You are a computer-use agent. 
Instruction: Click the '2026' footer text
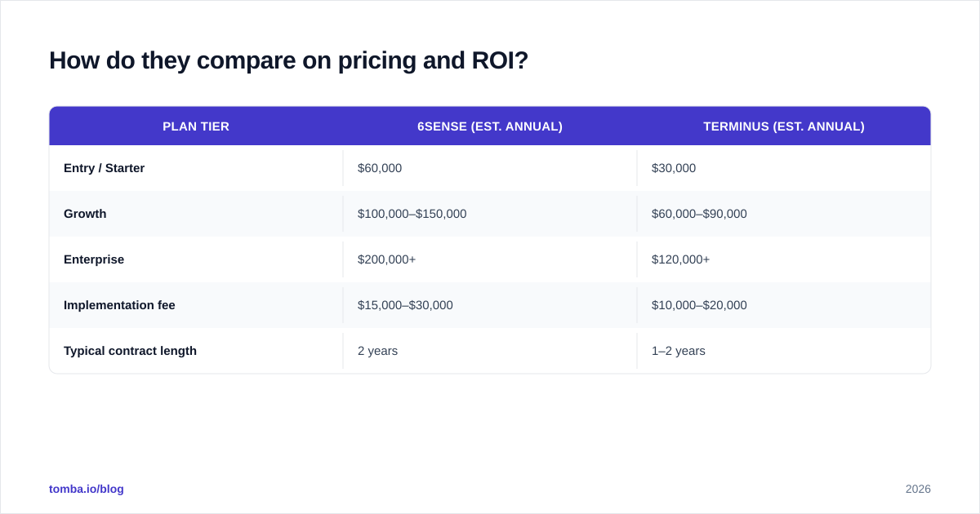point(918,489)
